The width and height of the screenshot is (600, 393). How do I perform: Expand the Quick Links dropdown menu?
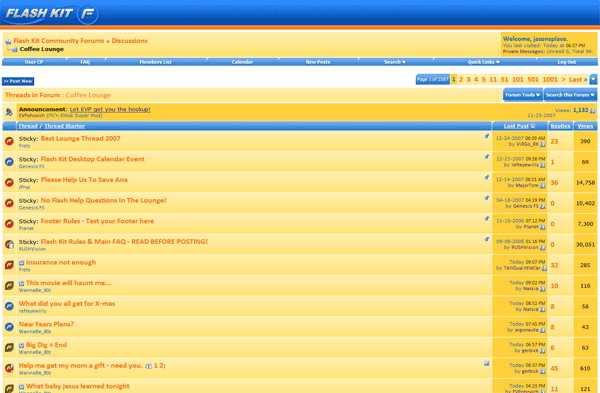click(484, 62)
